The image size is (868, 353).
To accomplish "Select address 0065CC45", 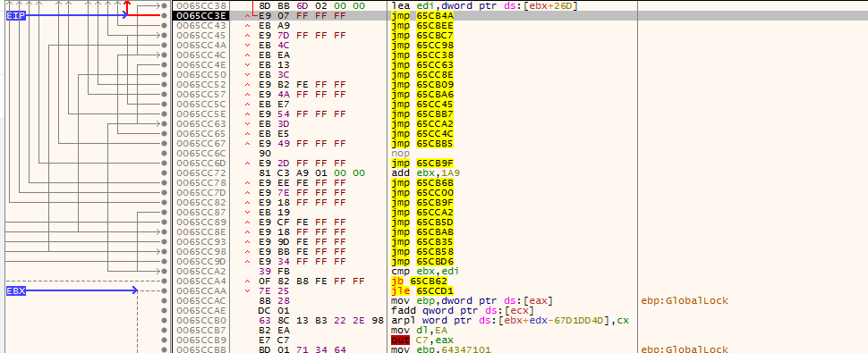I will [200, 36].
